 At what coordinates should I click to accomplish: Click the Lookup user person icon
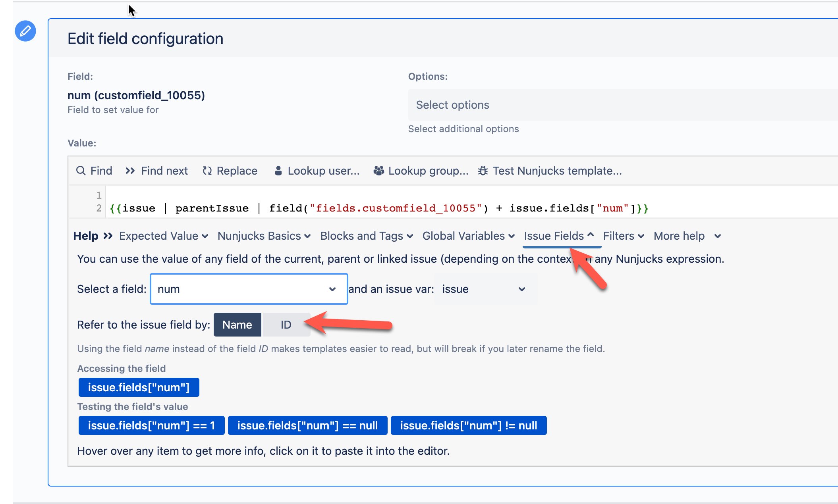click(278, 171)
